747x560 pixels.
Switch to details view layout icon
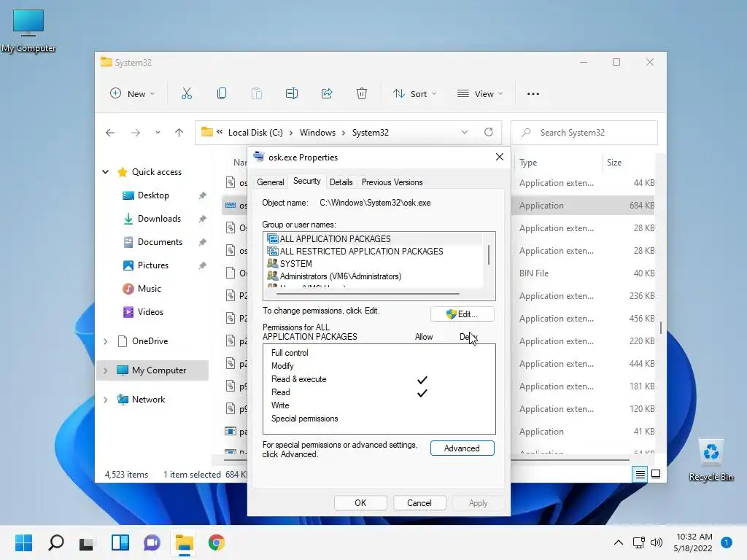(640, 474)
